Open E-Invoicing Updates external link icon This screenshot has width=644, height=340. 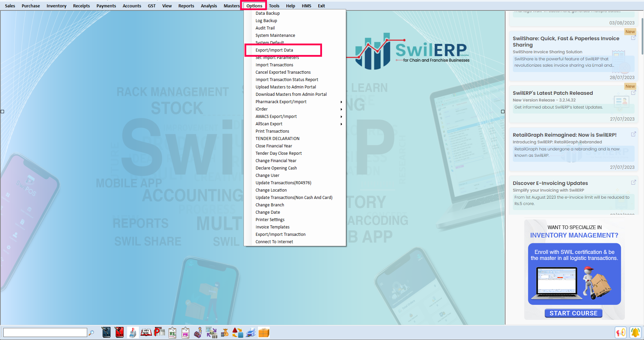pos(633,183)
